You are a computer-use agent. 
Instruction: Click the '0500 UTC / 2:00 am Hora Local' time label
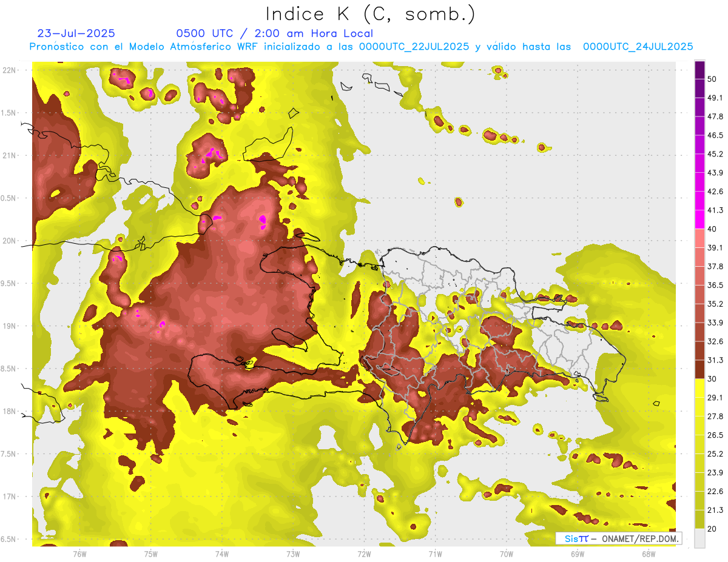274,33
